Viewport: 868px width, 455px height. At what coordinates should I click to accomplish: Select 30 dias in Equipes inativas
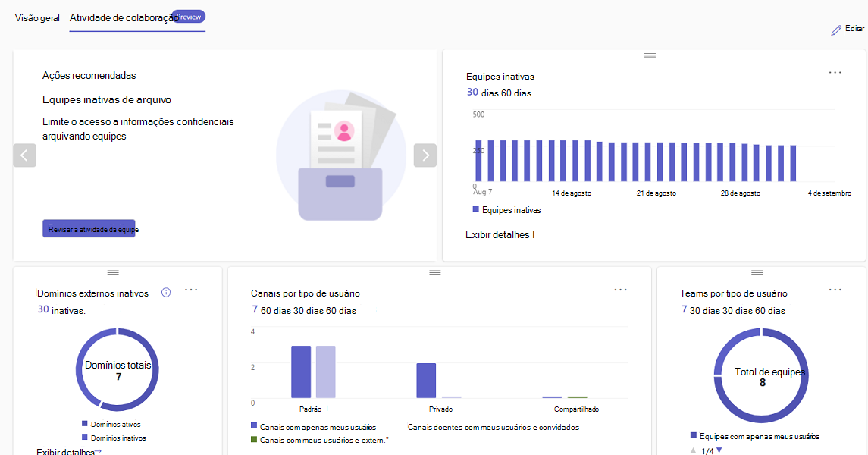click(483, 93)
